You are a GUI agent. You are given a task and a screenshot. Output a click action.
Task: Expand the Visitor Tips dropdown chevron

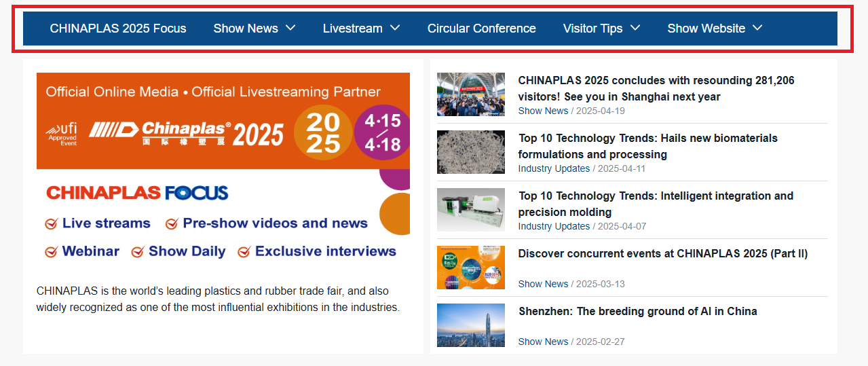635,28
